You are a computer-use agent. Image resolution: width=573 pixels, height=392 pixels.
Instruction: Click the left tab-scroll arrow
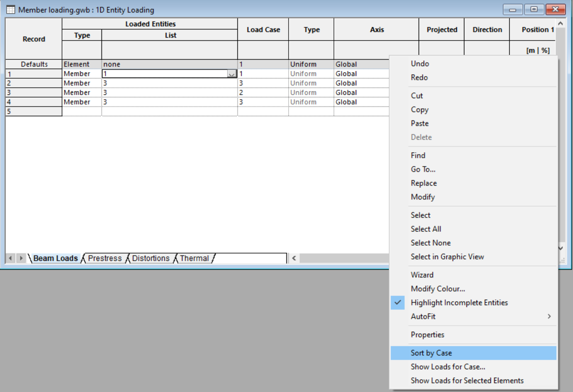10,258
